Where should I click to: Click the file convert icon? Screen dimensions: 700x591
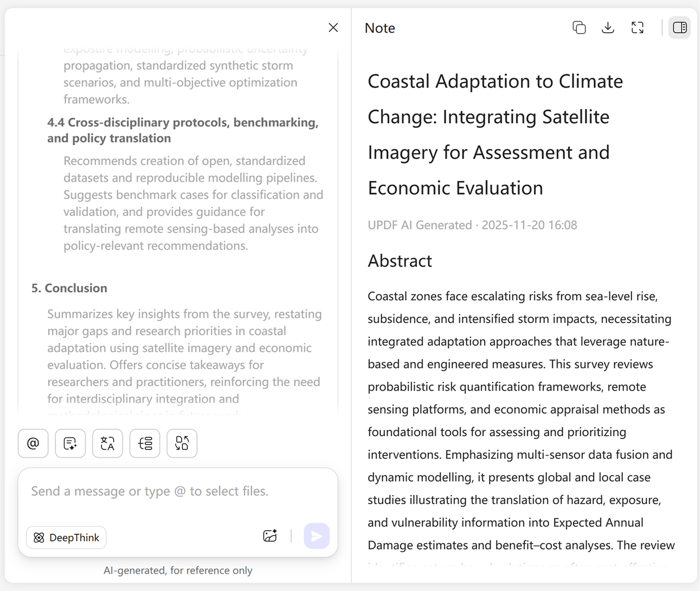(182, 443)
